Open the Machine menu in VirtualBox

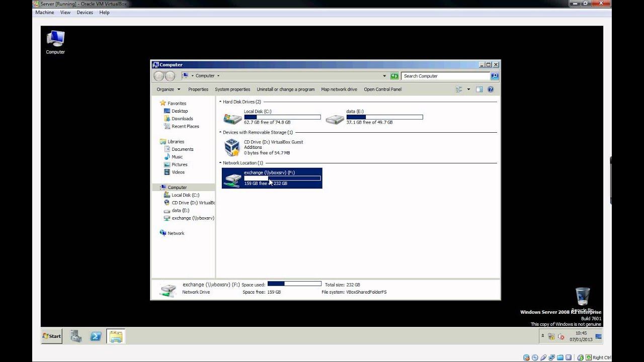pyautogui.click(x=45, y=13)
